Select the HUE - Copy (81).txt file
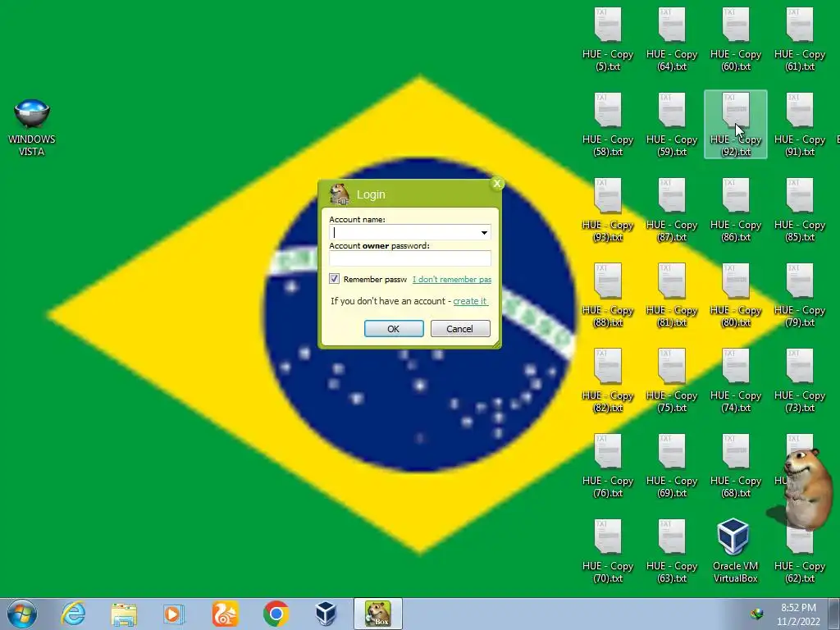Viewport: 840px width, 630px height. (x=672, y=295)
